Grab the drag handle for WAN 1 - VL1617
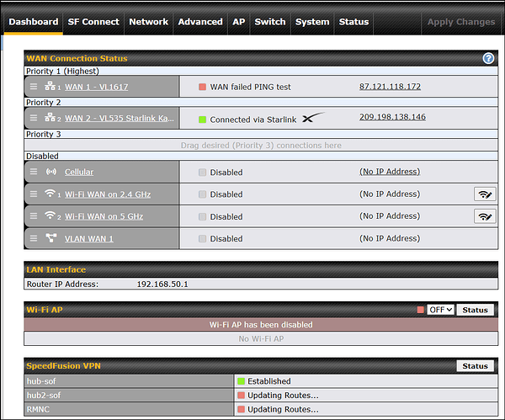Viewport: 505px width, 420px height. pos(34,87)
